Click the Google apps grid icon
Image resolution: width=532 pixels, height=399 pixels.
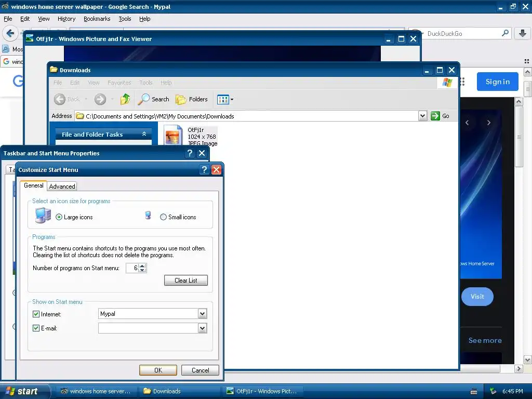(462, 82)
